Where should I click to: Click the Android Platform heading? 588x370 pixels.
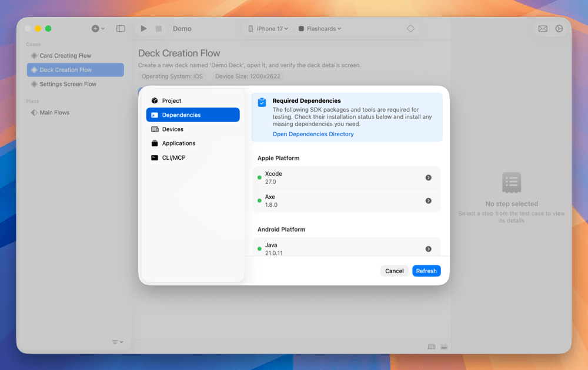pos(281,229)
